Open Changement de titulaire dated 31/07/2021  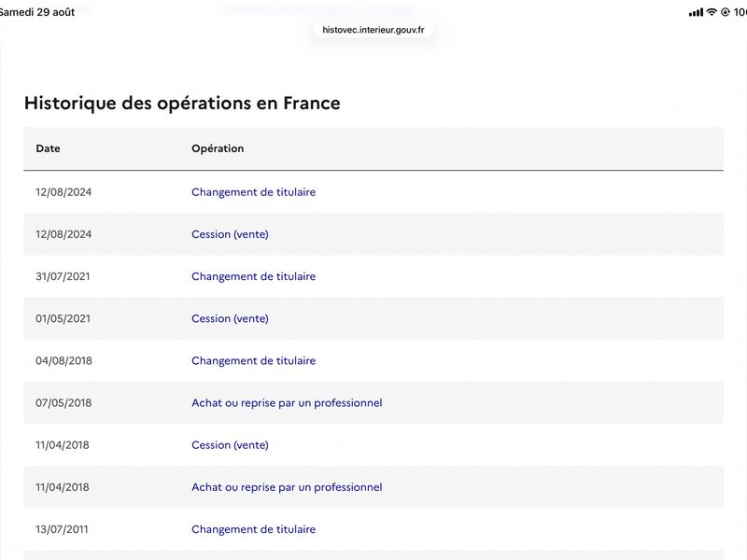point(253,276)
